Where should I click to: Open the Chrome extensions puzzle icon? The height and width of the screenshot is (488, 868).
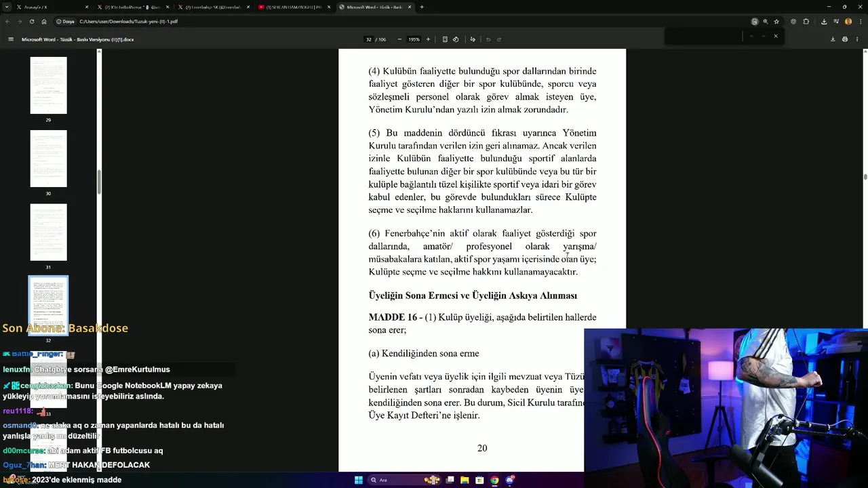click(x=806, y=22)
